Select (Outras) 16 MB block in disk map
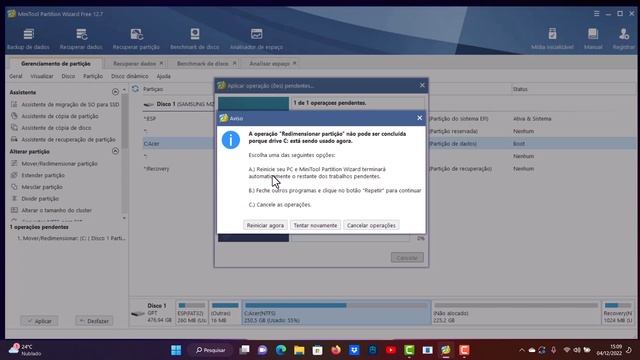The width and height of the screenshot is (640, 360). [225, 313]
